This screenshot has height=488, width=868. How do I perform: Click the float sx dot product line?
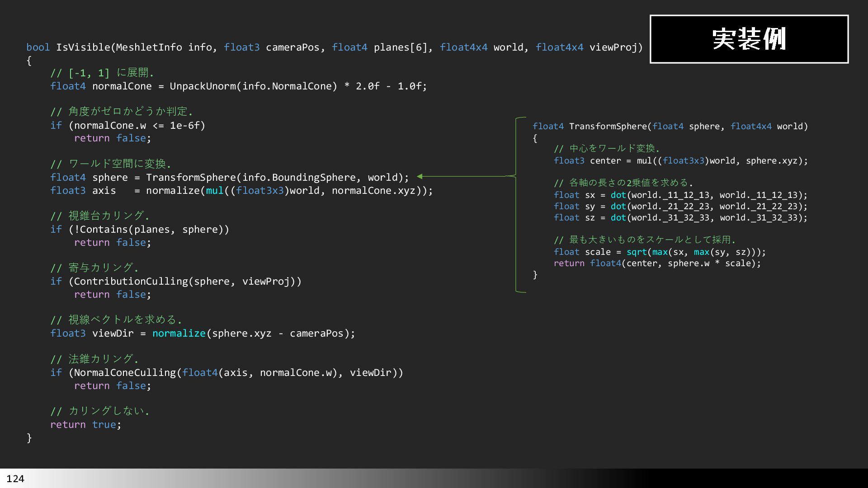click(680, 195)
